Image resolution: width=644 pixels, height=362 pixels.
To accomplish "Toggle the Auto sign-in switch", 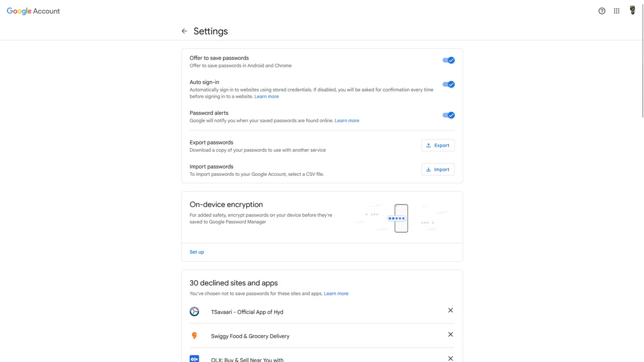I will (x=449, y=84).
